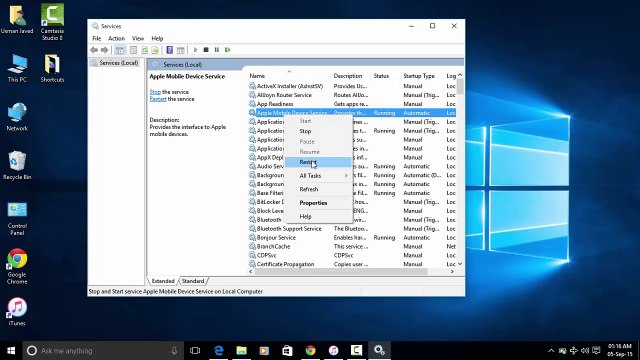Select App Readiness service row
Screen dimensions: 640x360
[351, 104]
